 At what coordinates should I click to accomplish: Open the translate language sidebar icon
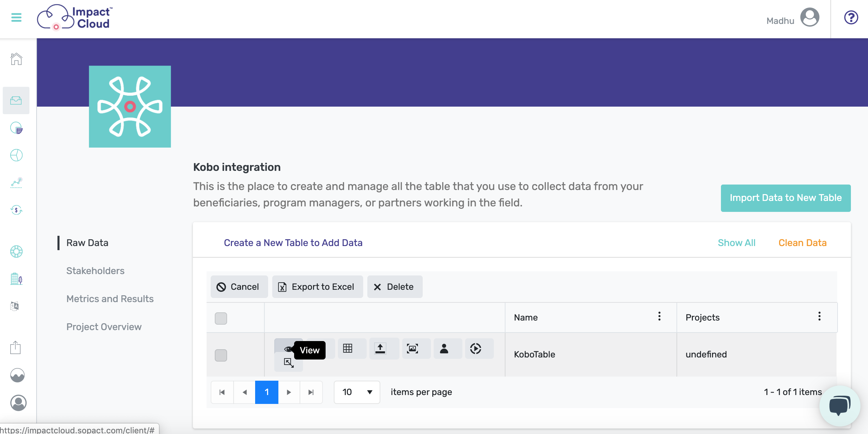(14, 306)
